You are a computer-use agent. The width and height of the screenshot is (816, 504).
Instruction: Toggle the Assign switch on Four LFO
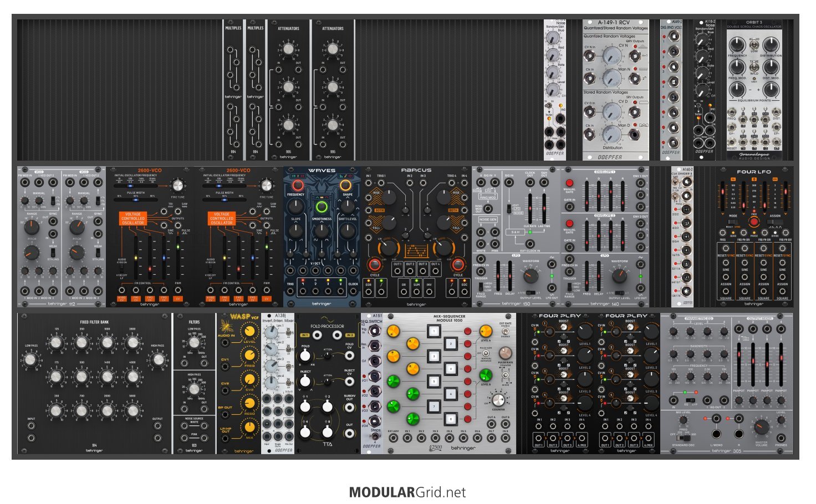[775, 222]
